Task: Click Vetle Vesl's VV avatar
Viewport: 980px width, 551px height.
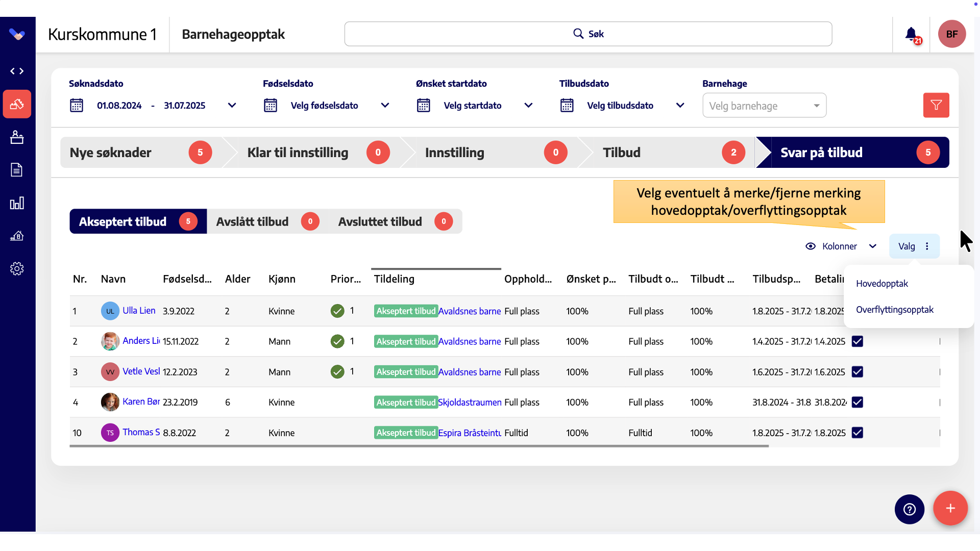Action: coord(110,372)
